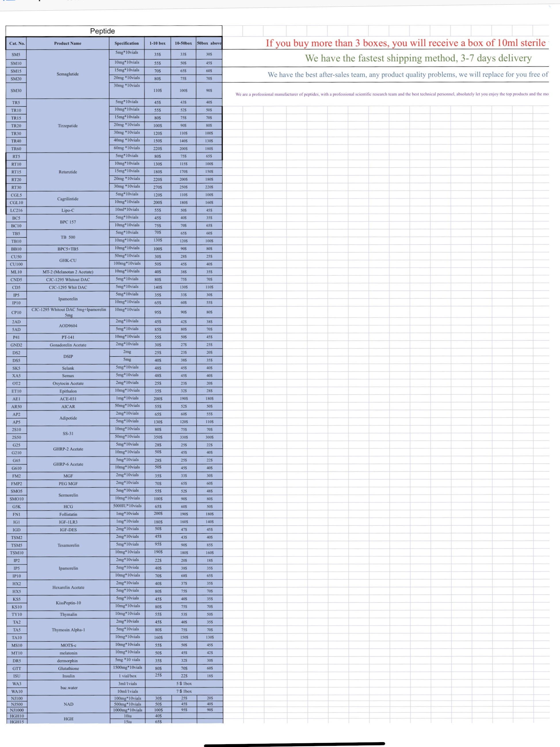Screen dimensions: 560x747
Task: Select the "bac.water" product cell
Action: coord(68,687)
